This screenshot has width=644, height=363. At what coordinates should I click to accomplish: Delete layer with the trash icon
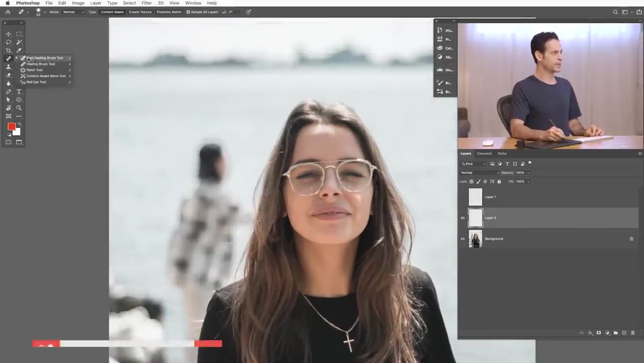tap(633, 333)
